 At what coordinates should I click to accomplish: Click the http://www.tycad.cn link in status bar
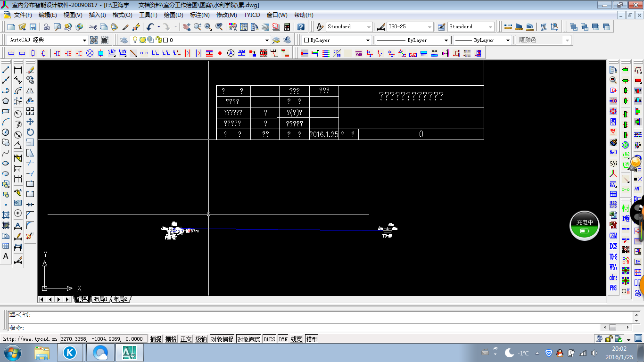(30, 339)
